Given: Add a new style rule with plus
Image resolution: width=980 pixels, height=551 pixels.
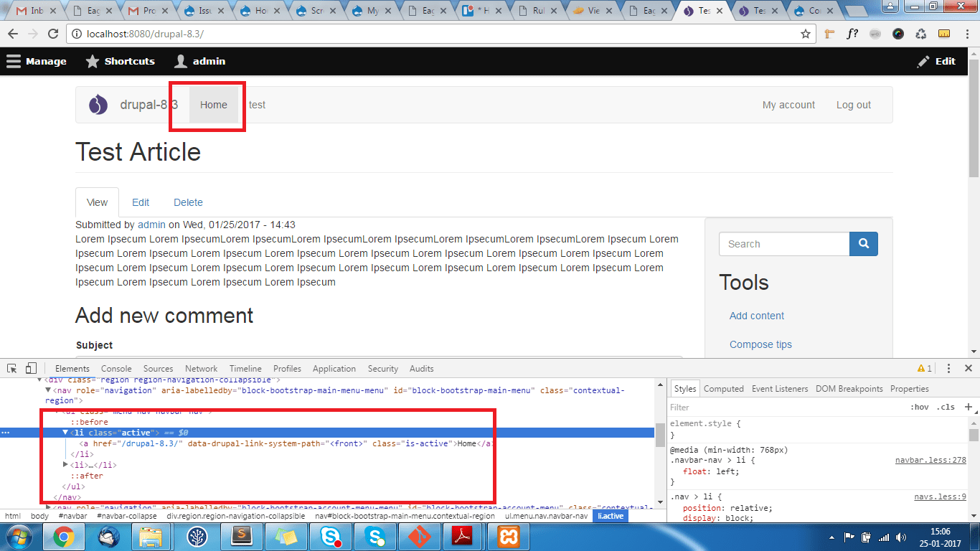Looking at the screenshot, I should [x=968, y=407].
